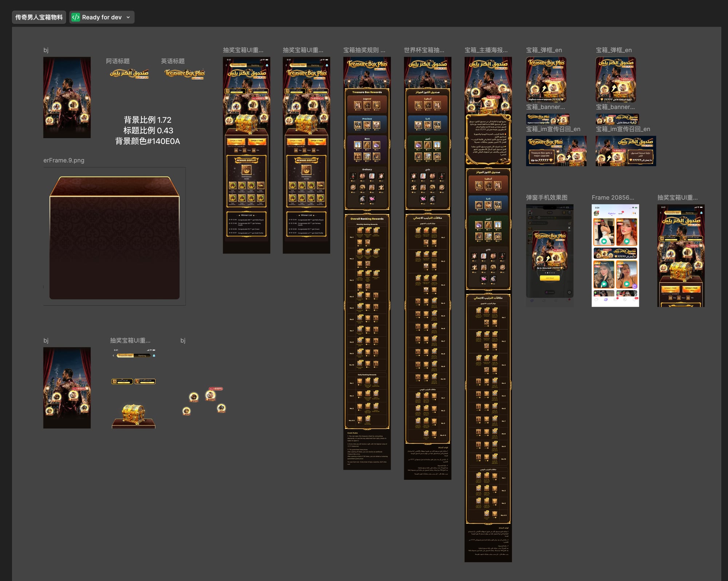Screen dimensions: 728x581
Task: Click the lottery mobile frame with Arabic title and Winner List
Action: tap(246, 155)
